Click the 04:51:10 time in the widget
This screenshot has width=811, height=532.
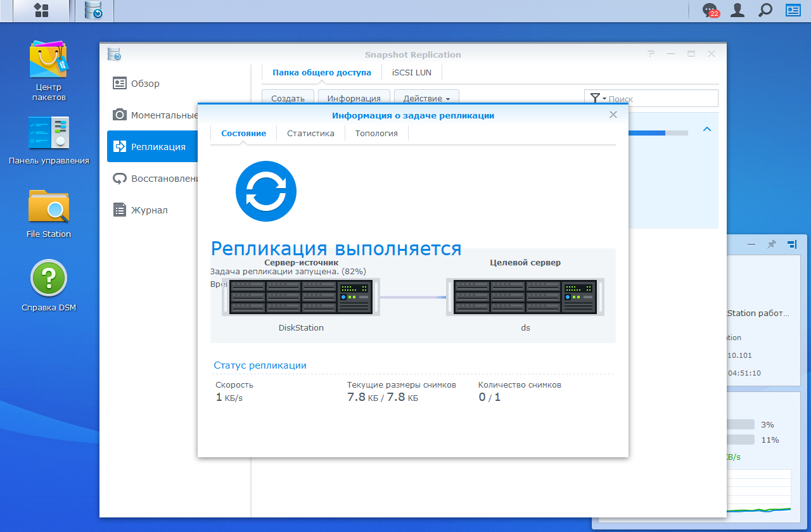click(744, 373)
